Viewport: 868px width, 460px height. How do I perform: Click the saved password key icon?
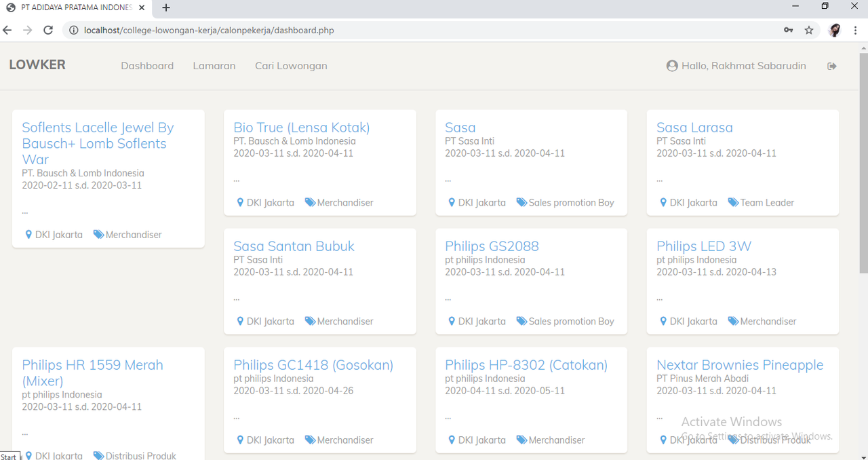788,30
